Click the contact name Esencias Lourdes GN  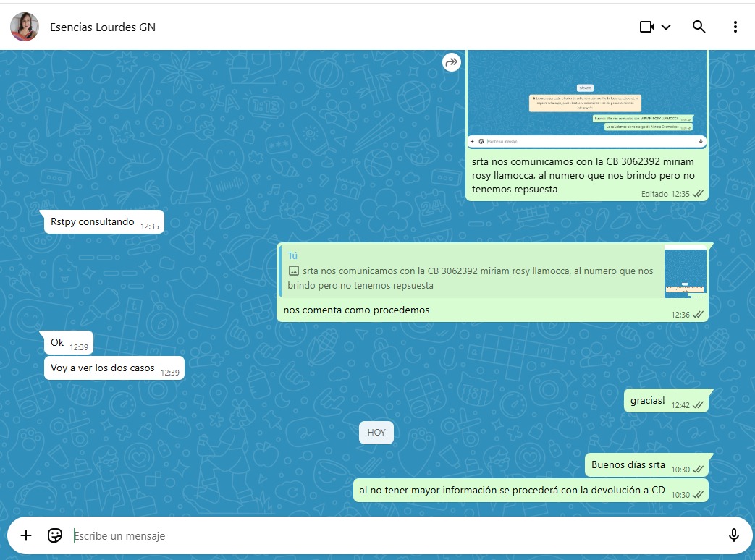[x=103, y=27]
